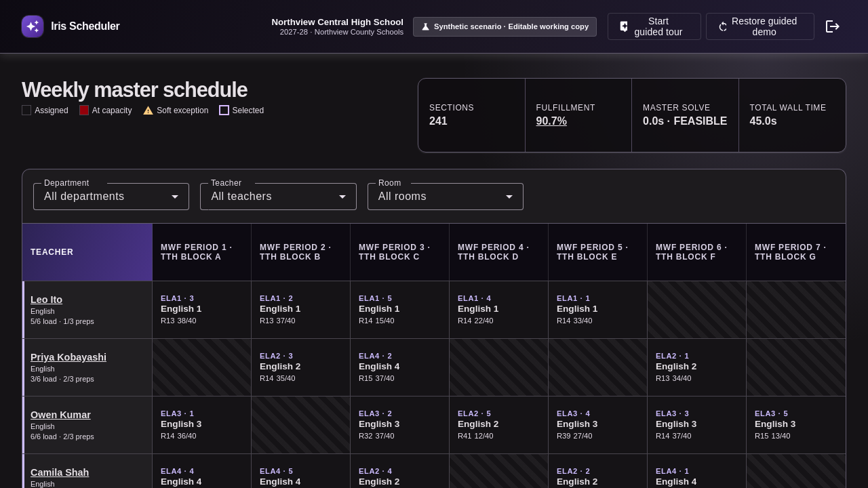Click the Synthetic scenario editable working copy badge
Image resolution: width=868 pixels, height=488 pixels.
pyautogui.click(x=505, y=26)
